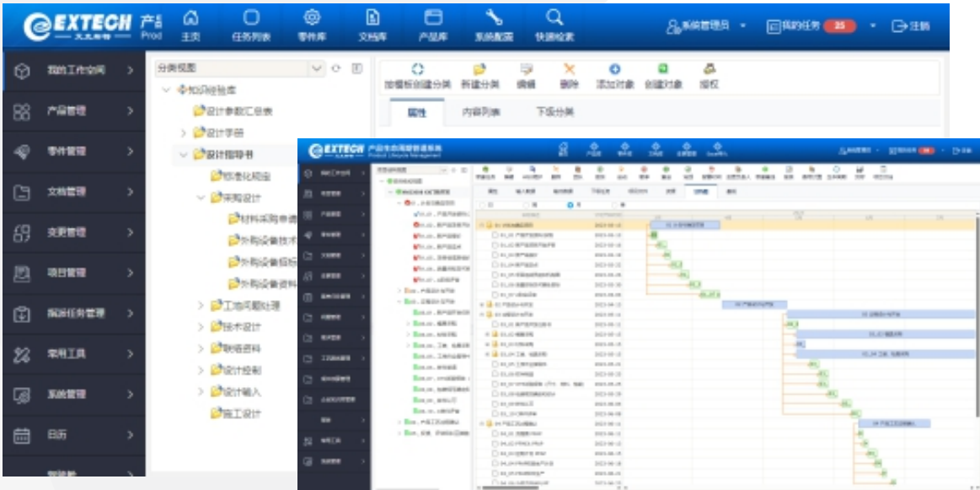
Task: Click the 授权 authorize icon
Action: tap(710, 70)
